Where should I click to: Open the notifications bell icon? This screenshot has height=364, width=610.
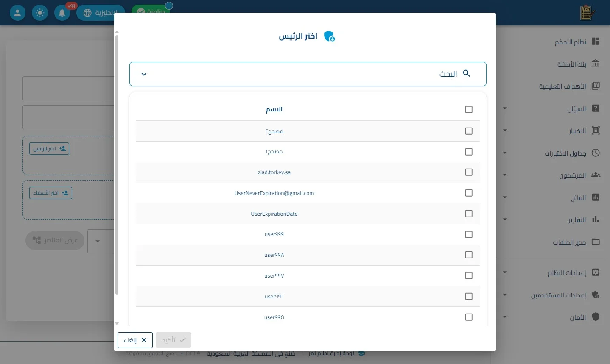(x=62, y=13)
